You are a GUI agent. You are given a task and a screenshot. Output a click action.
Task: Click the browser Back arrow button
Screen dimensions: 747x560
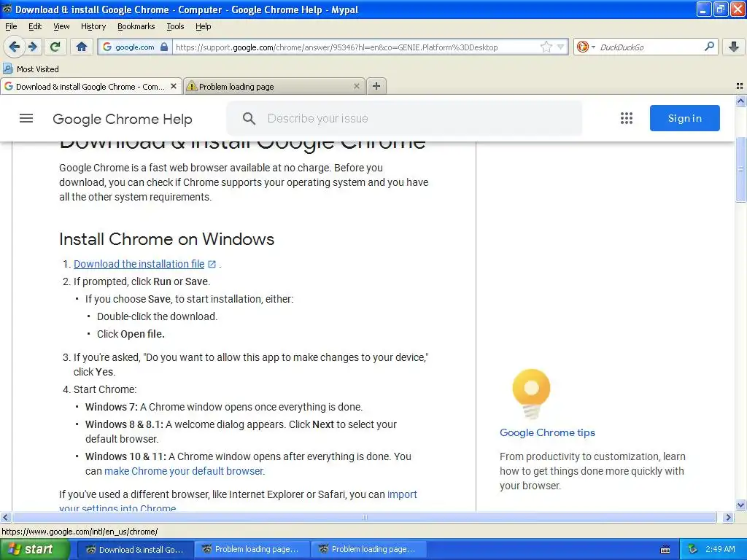(15, 47)
